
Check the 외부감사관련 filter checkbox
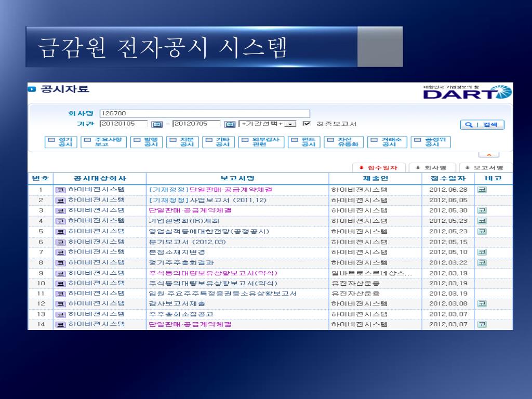(x=245, y=140)
